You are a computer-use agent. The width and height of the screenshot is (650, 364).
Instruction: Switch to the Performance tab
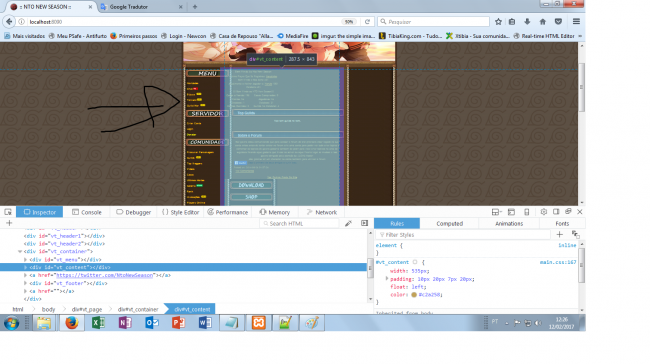click(228, 212)
